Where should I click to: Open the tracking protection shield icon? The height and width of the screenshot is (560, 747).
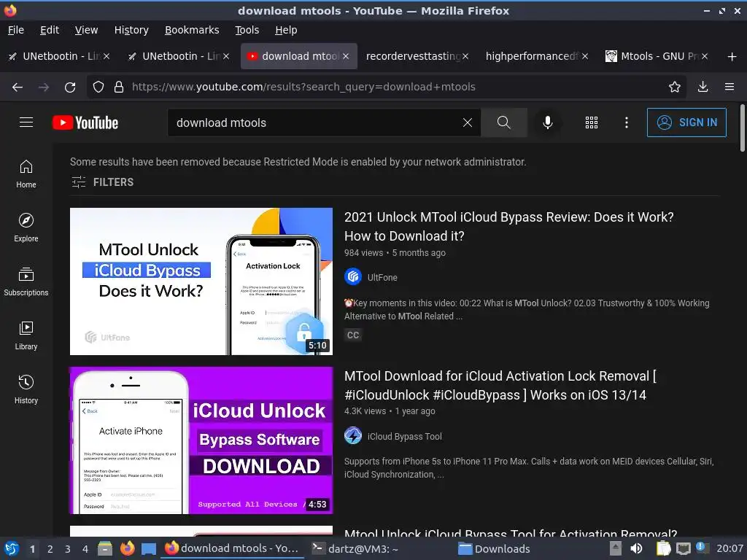click(x=98, y=87)
